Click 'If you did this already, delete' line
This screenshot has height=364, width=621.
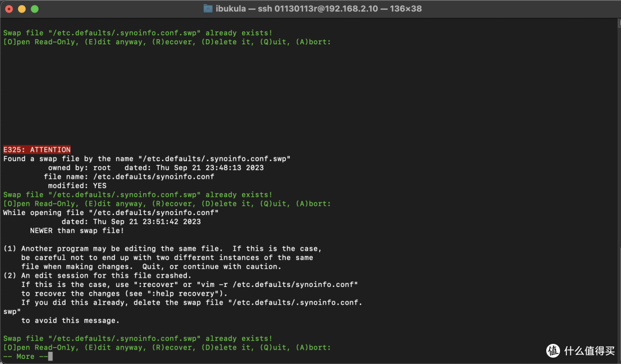191,302
